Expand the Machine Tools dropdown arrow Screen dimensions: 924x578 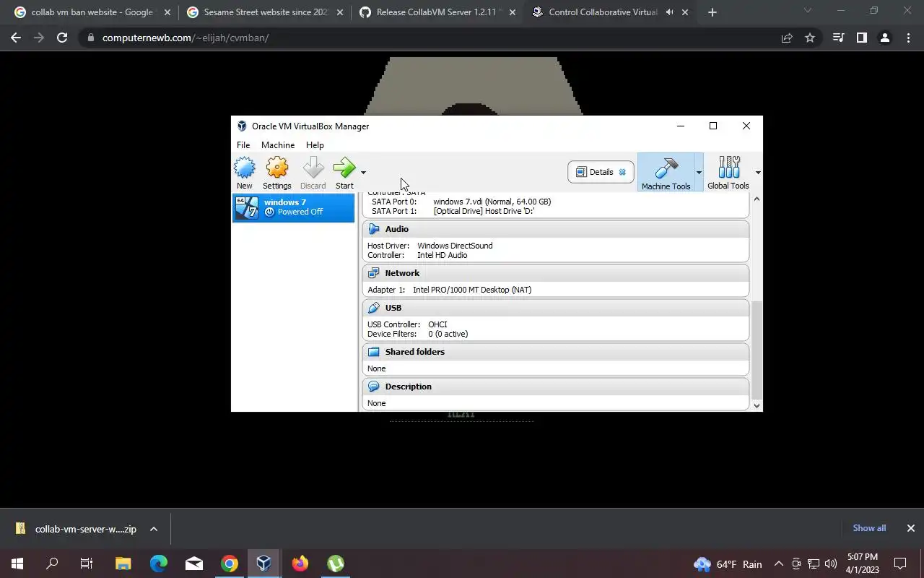699,173
